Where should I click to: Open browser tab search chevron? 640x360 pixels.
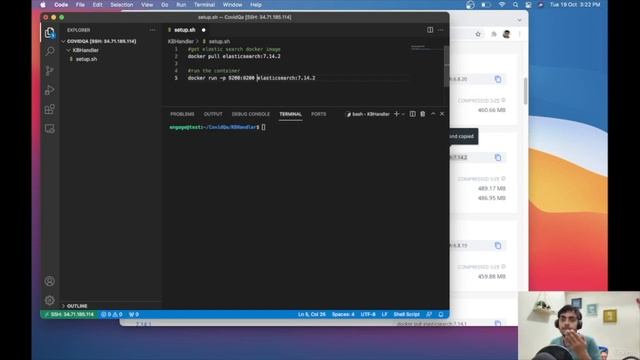pos(519,20)
